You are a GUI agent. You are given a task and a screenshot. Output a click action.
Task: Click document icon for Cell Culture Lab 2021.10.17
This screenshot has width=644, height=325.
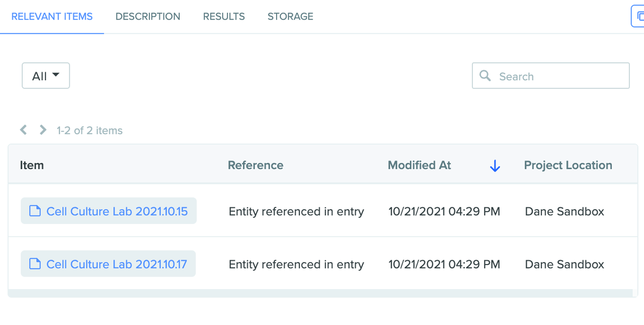[35, 264]
